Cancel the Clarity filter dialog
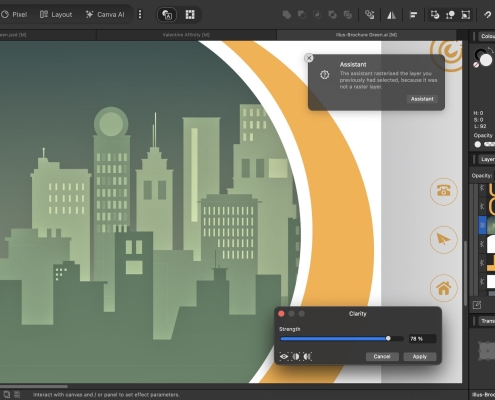The image size is (495, 400). pyautogui.click(x=382, y=357)
